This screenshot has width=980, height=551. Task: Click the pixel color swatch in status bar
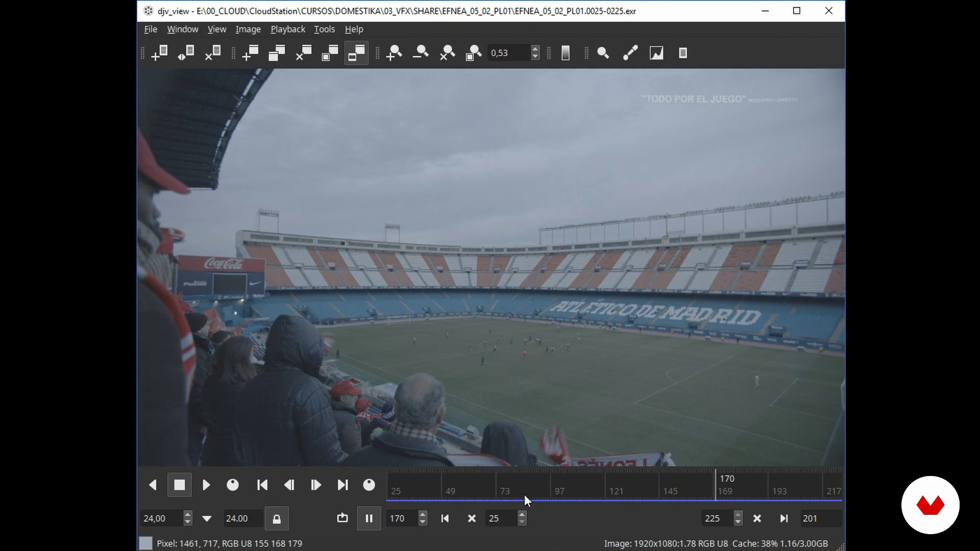point(146,543)
